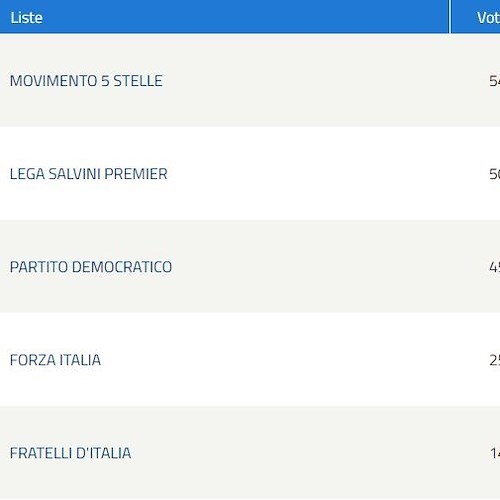Click vote count starting with 25
Screen dimensions: 500x500
(495, 360)
